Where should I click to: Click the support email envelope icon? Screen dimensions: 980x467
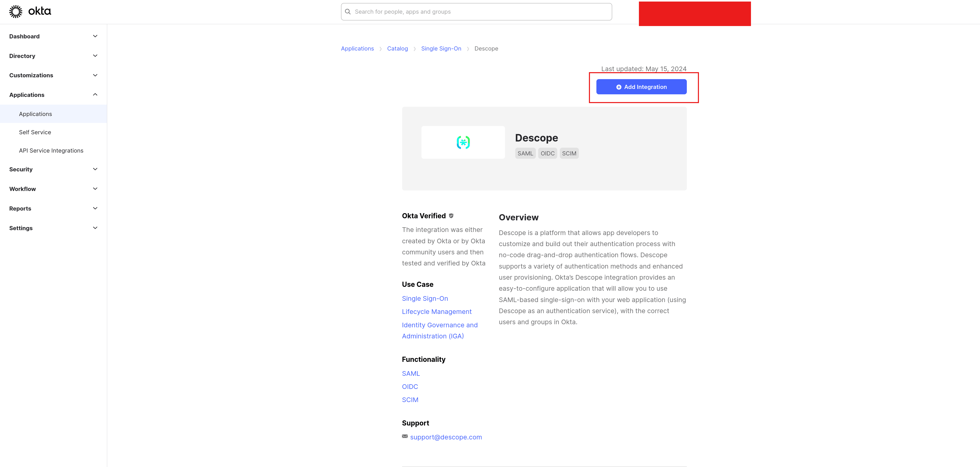[x=405, y=437]
